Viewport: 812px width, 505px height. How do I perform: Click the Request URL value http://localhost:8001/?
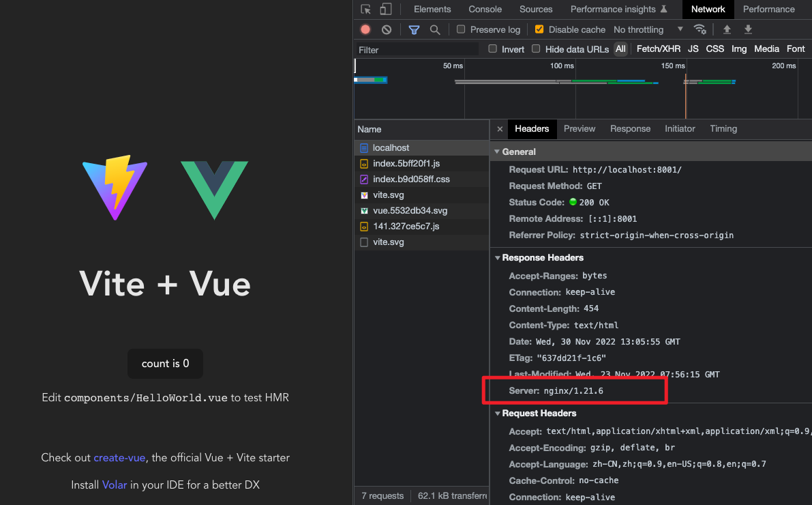click(627, 169)
